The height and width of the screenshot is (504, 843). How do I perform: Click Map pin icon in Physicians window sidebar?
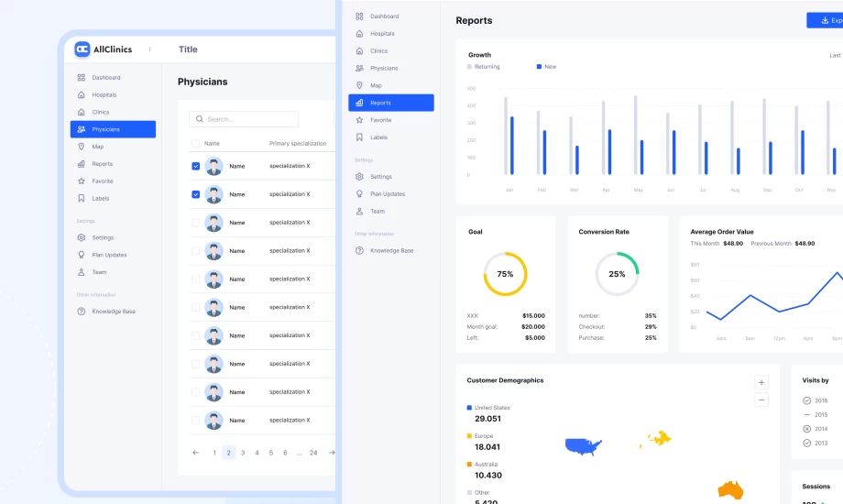(82, 147)
